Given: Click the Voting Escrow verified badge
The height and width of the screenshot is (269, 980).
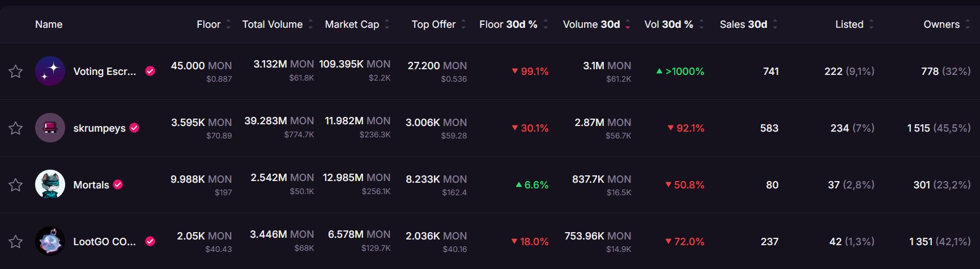Looking at the screenshot, I should (x=150, y=71).
